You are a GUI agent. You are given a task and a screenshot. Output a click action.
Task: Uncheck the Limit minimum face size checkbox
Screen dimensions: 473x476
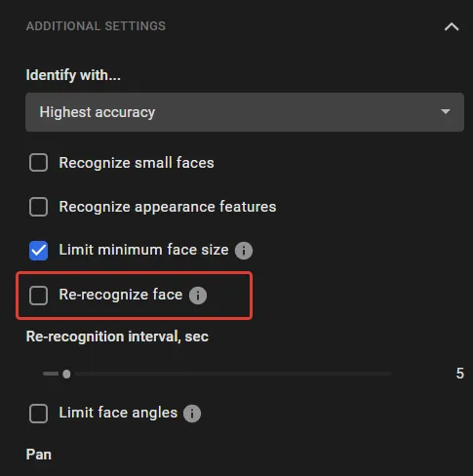38,251
